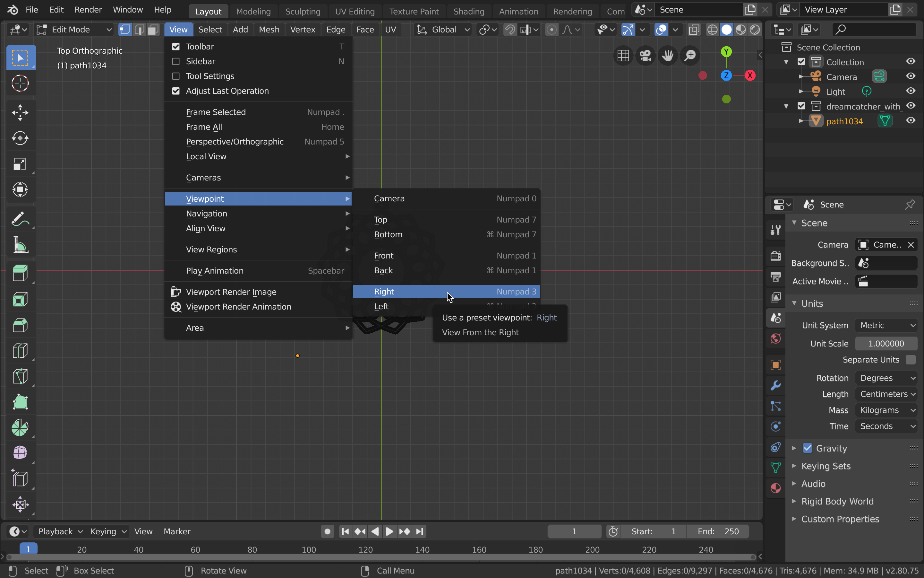
Task: Select the Knife tool
Action: pos(21,376)
